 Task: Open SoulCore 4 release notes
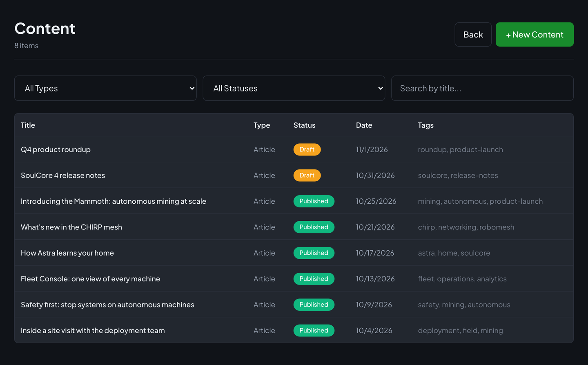click(x=63, y=175)
